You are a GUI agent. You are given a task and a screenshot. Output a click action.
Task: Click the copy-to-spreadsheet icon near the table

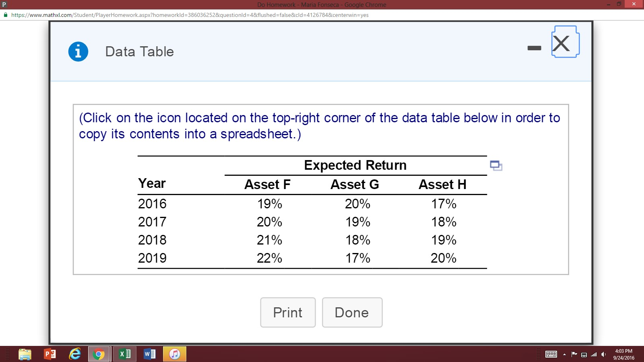tap(496, 165)
